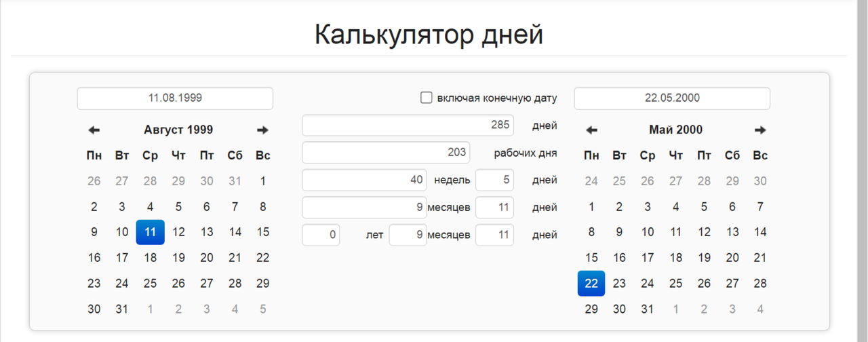This screenshot has height=342, width=868.
Task: Click the working days field showing 203
Action: click(x=386, y=152)
